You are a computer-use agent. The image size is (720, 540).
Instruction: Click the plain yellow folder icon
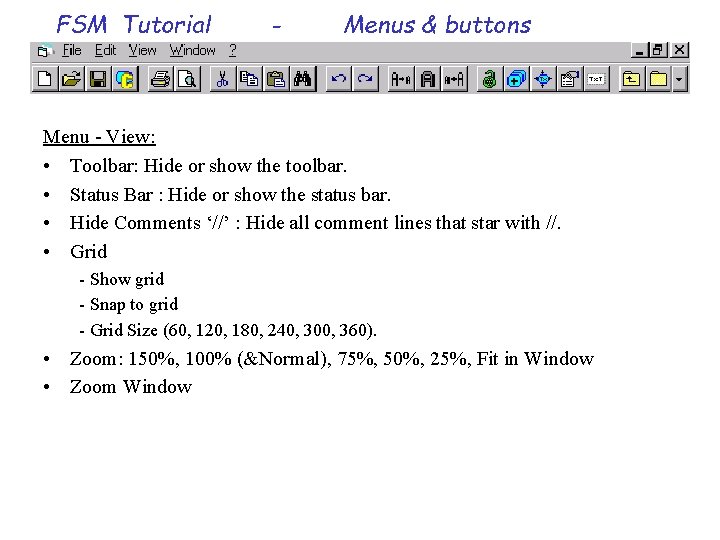658,79
